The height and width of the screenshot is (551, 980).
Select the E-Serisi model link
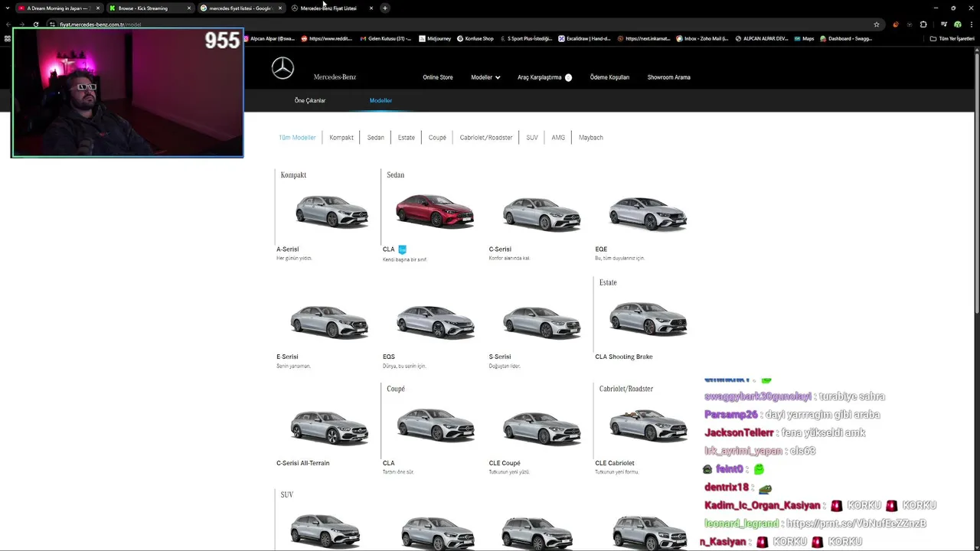tap(287, 357)
